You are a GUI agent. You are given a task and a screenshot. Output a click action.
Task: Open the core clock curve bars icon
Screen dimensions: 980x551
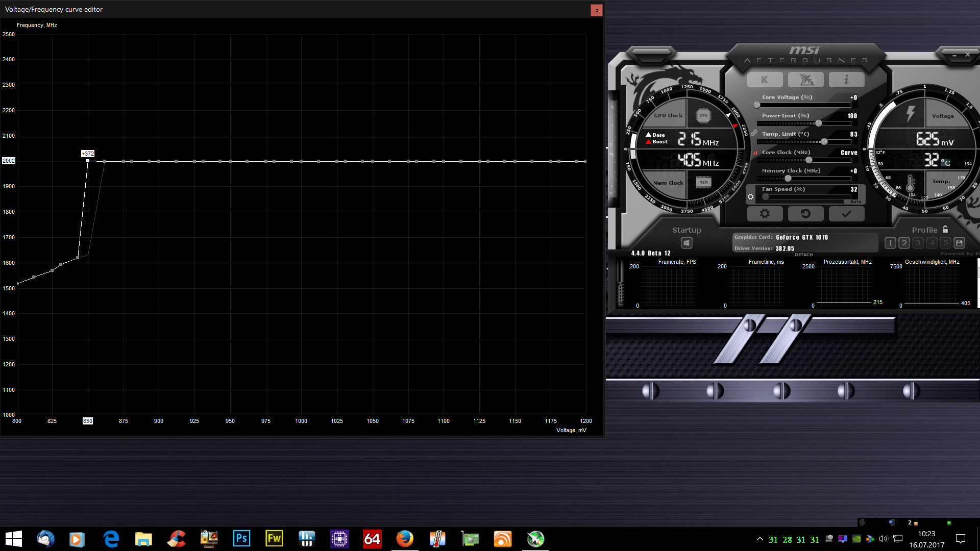(x=755, y=153)
